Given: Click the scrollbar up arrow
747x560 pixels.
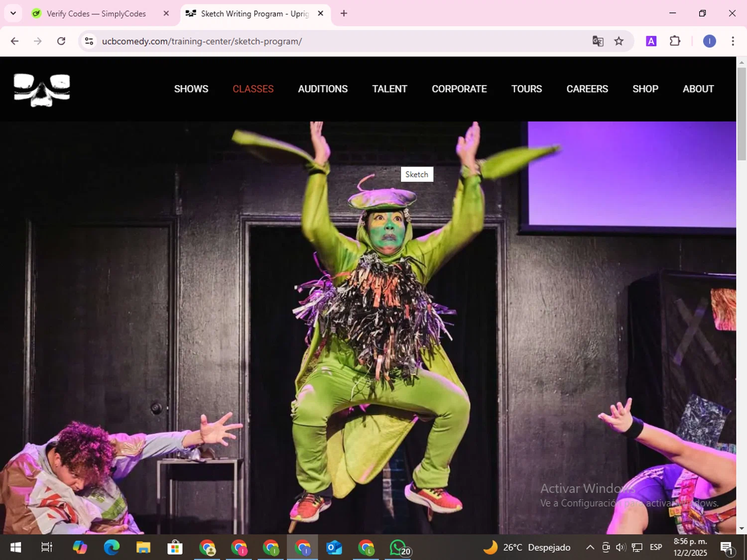Looking at the screenshot, I should [742, 62].
